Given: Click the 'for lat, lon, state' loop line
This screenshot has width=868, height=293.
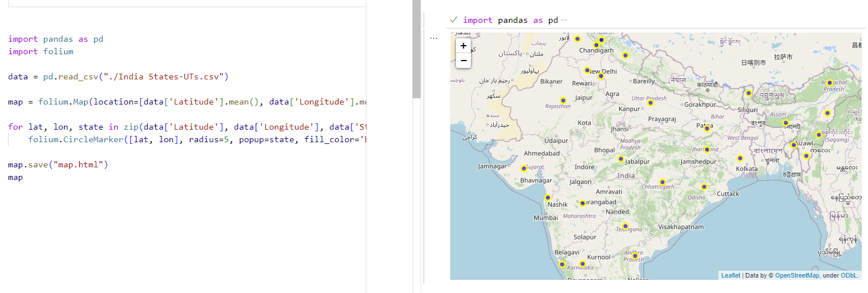Looking at the screenshot, I should click(187, 127).
